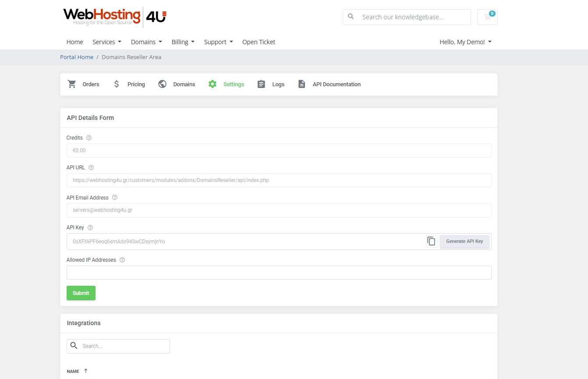Switch to the Pricing tab

[x=129, y=84]
